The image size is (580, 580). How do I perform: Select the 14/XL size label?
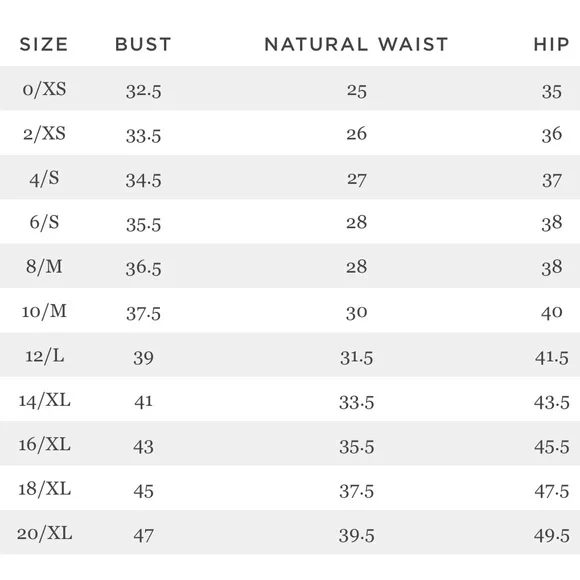pyautogui.click(x=44, y=400)
